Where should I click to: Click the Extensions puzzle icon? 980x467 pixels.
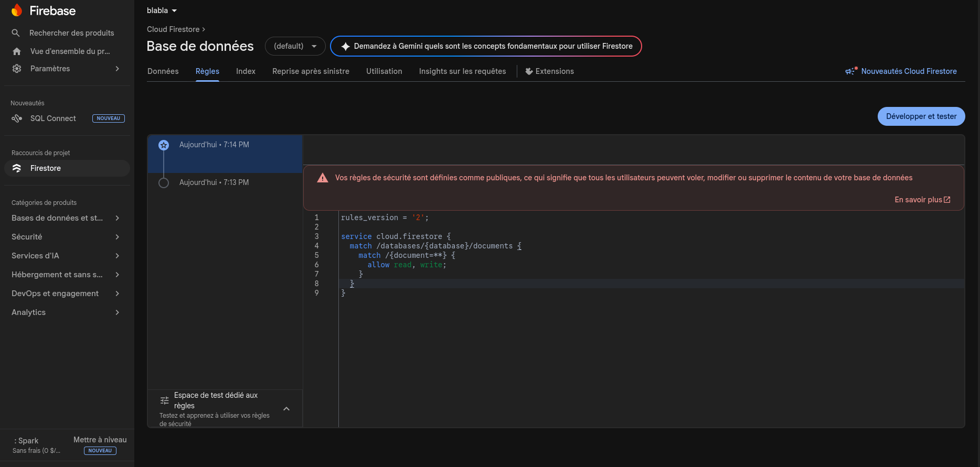tap(529, 71)
